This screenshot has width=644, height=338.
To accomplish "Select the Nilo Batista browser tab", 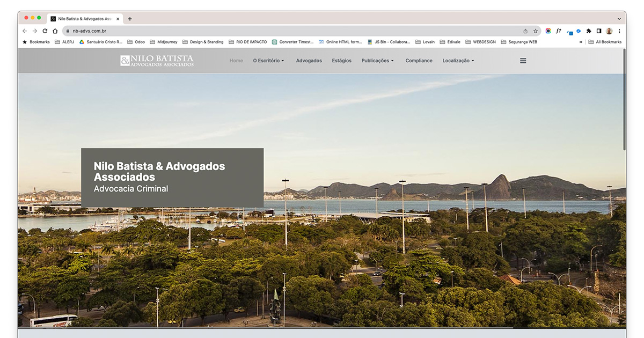I will pyautogui.click(x=85, y=19).
